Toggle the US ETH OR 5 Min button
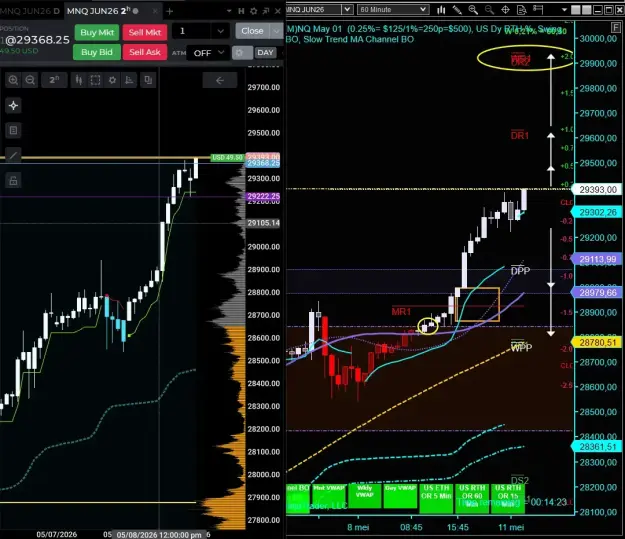Screen dimensions: 625x539 436,498
